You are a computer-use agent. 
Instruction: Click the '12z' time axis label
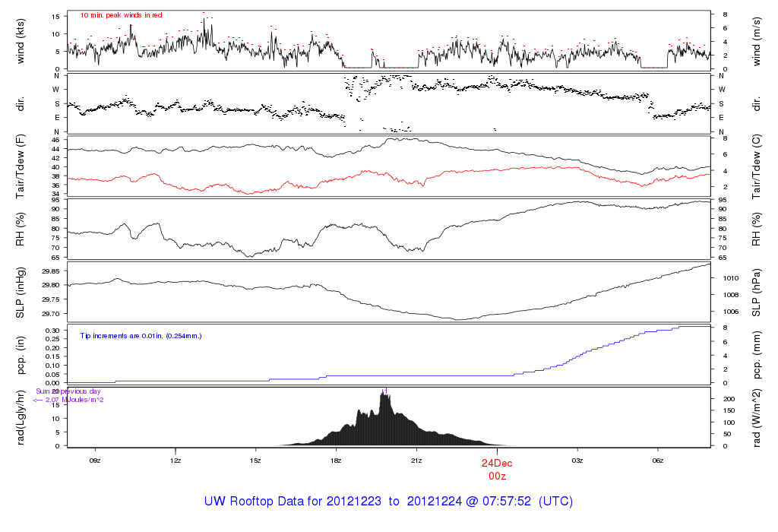pos(176,461)
